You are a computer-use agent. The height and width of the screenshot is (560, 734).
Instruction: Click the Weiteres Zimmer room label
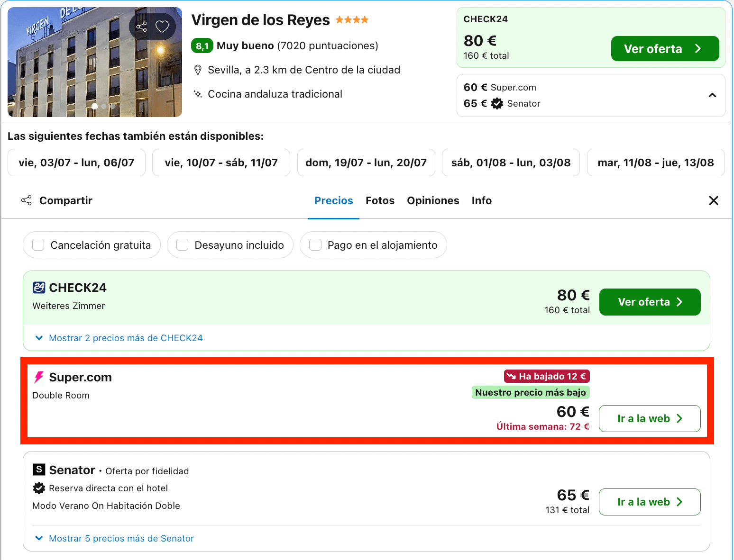pos(69,306)
